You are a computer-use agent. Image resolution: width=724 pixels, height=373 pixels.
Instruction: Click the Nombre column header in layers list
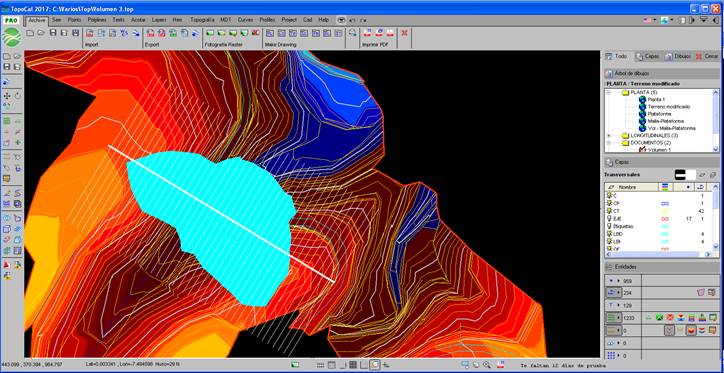click(631, 187)
